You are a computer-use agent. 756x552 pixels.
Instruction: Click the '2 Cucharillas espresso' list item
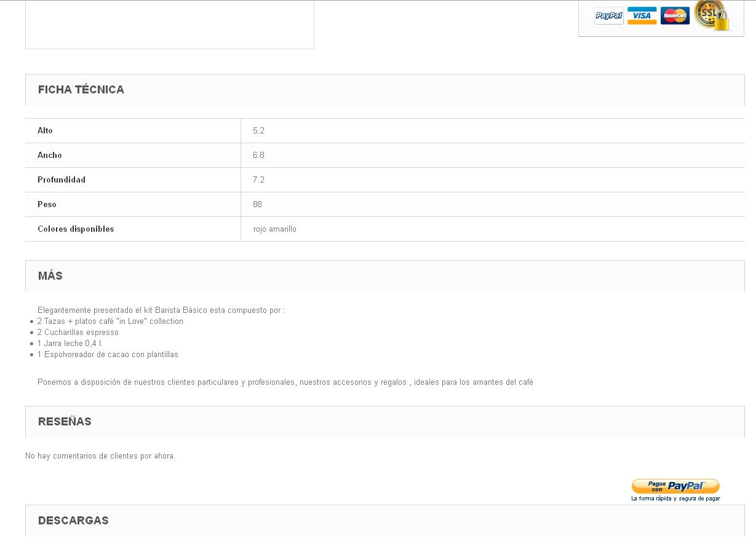click(x=78, y=333)
